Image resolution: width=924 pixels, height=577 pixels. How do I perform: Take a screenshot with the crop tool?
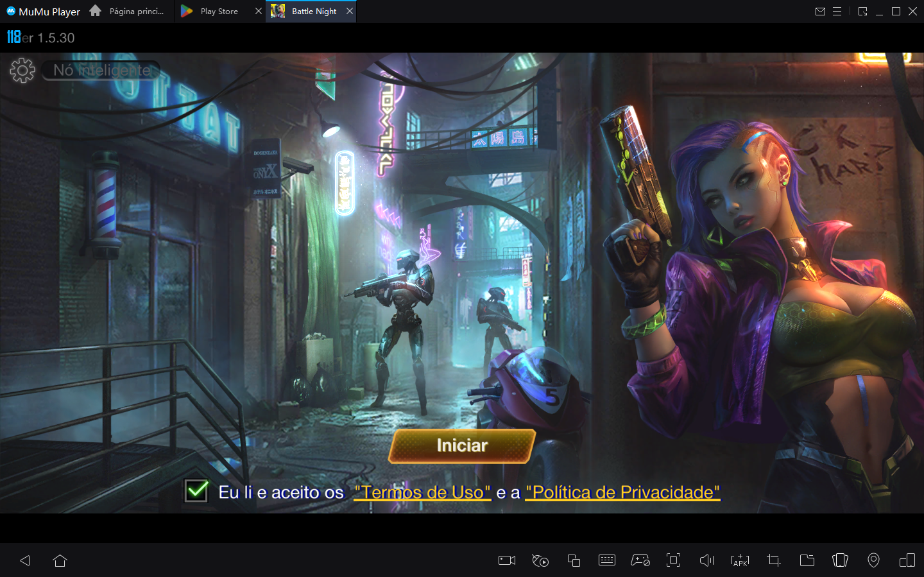coord(773,560)
